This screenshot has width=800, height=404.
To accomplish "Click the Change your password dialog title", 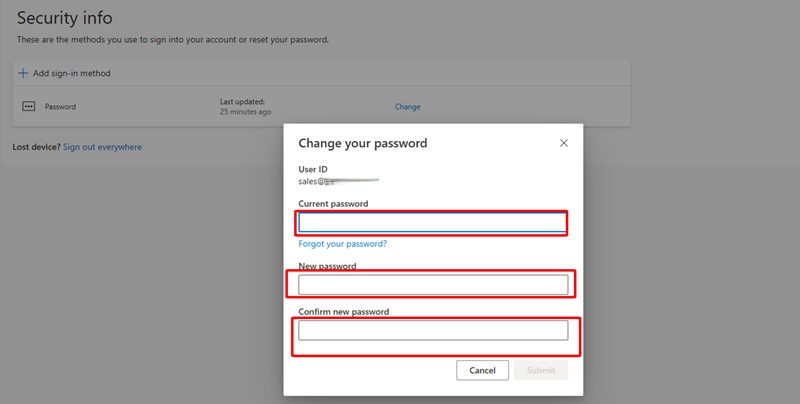I will pyautogui.click(x=363, y=143).
